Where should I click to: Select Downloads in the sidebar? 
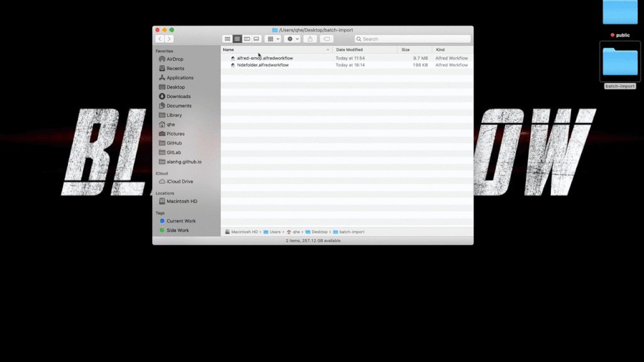click(x=178, y=96)
